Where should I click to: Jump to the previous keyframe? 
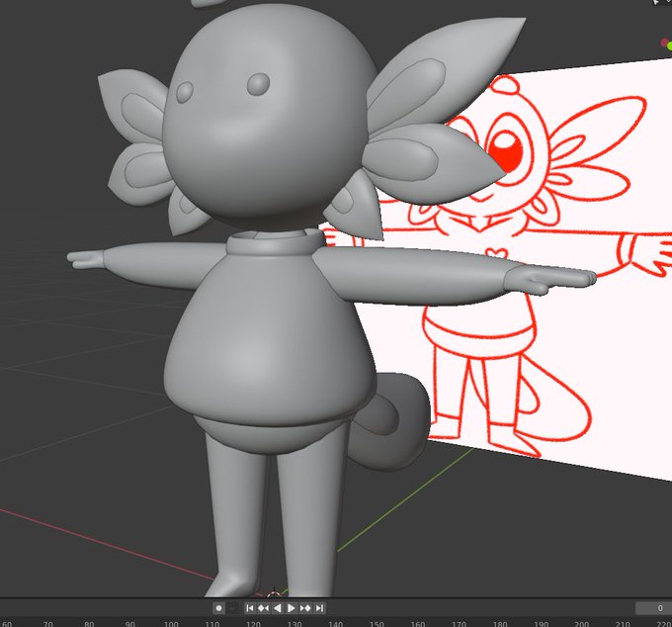[263, 608]
